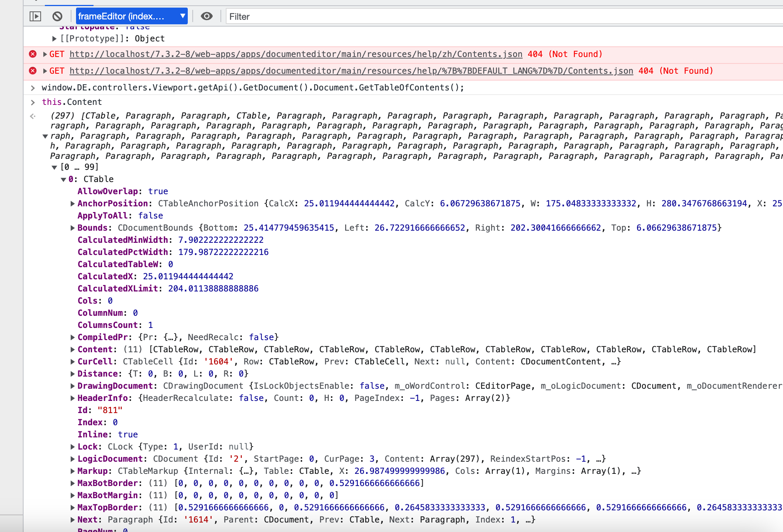
Task: Create a live expression with the eye icon
Action: click(x=206, y=16)
